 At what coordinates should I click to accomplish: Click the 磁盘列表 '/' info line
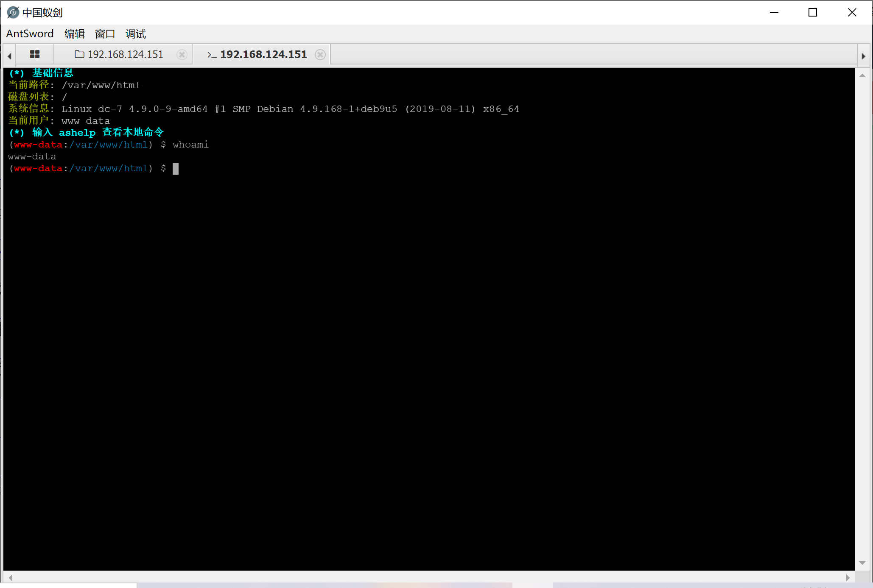37,97
